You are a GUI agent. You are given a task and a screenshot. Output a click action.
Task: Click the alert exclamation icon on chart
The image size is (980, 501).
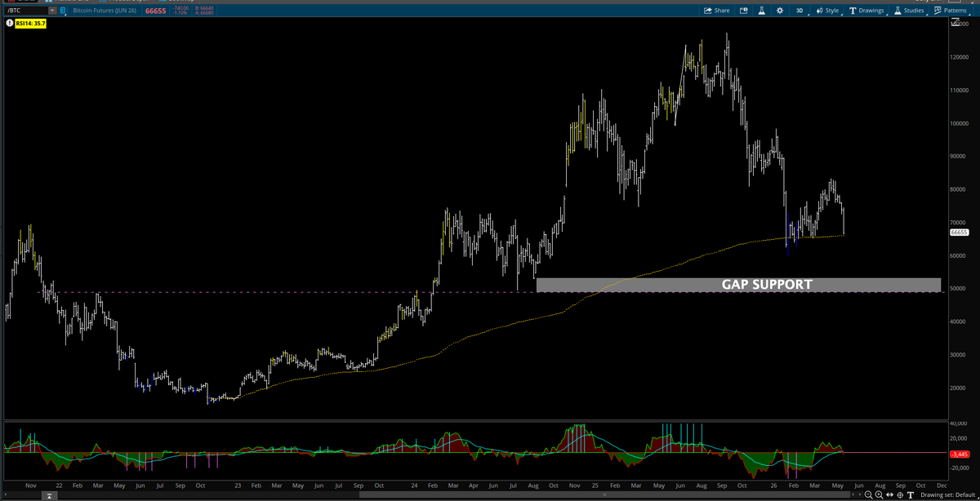click(9, 24)
